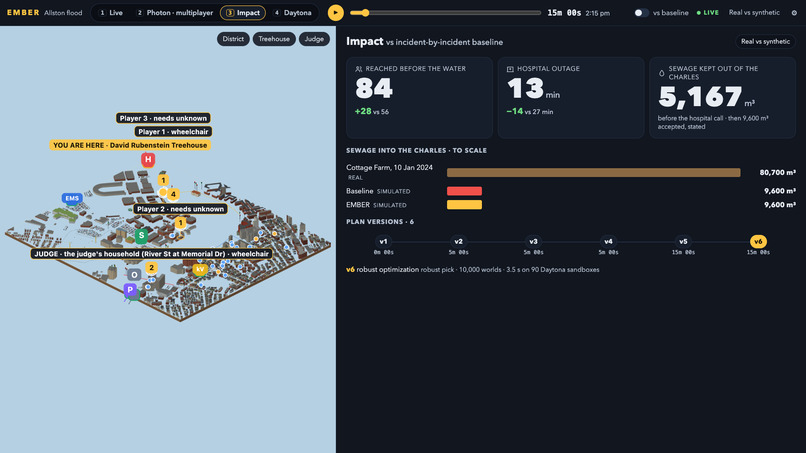Click the 13 min outage value
This screenshot has height=453, width=806.
(534, 88)
